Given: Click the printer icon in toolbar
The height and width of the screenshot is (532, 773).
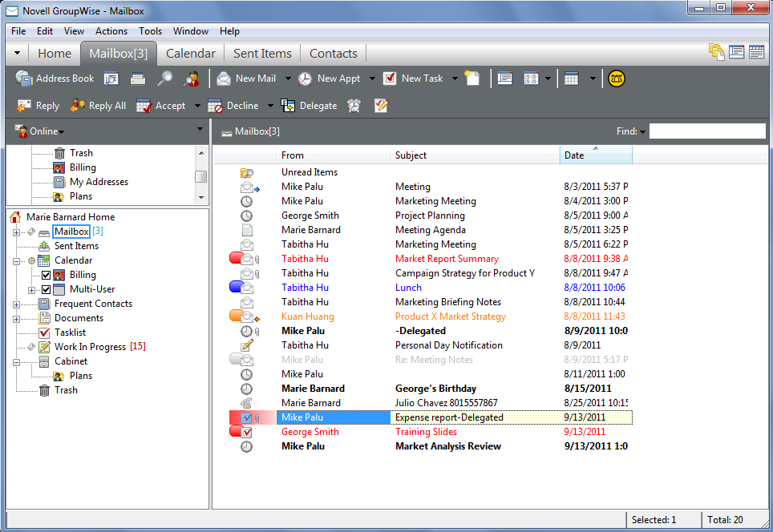Looking at the screenshot, I should click(138, 79).
